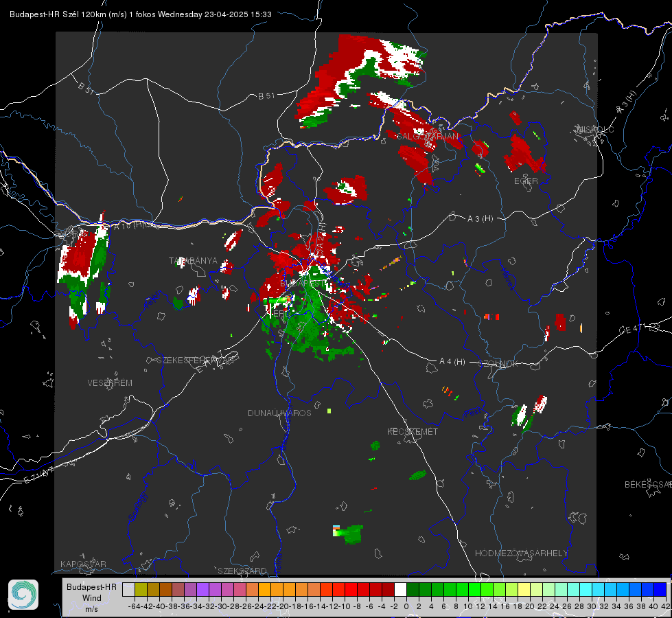Click the Budapest-HR Wind m/s legend caption

pos(91,598)
